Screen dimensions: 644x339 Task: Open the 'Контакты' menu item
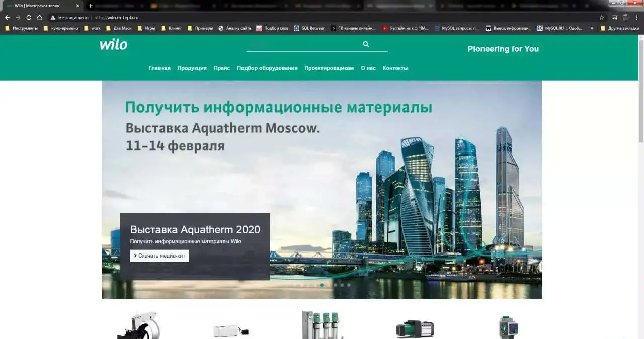coord(395,68)
